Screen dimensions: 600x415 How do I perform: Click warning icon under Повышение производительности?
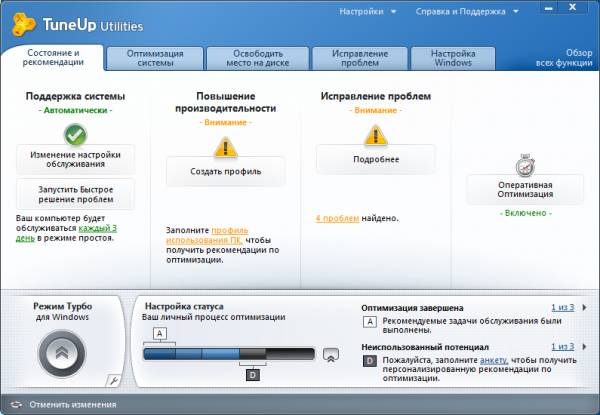click(225, 147)
